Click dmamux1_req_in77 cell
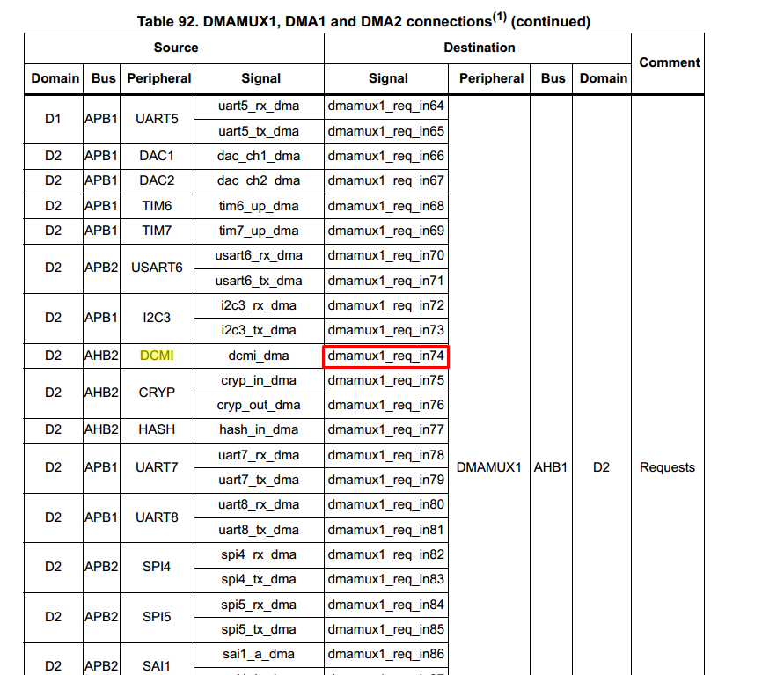The image size is (784, 675). click(x=386, y=429)
